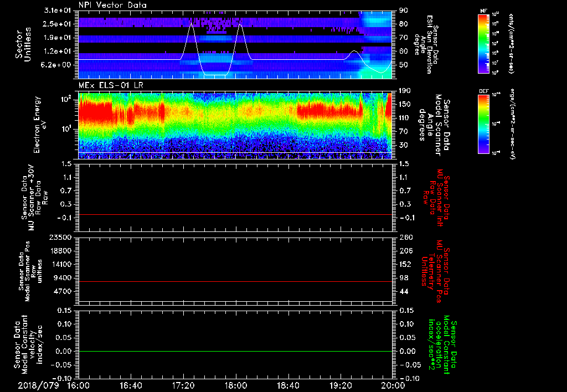Click the 18:40 time axis label

click(x=288, y=385)
